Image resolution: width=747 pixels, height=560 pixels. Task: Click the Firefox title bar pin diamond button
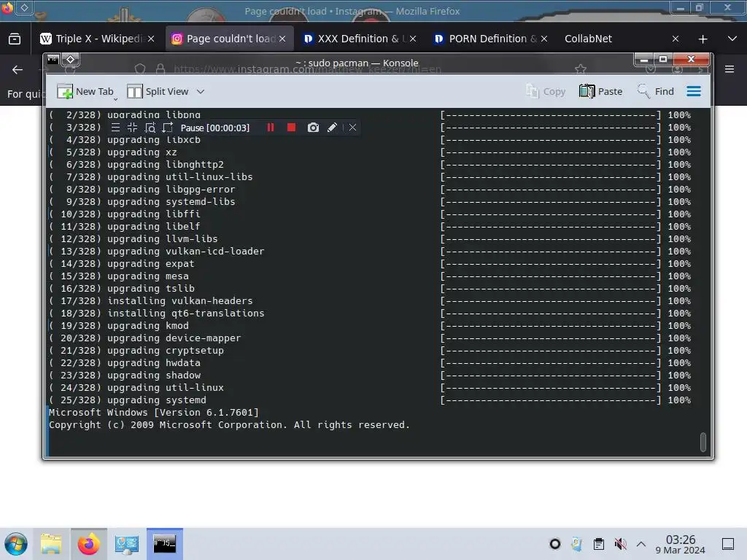tap(24, 7)
